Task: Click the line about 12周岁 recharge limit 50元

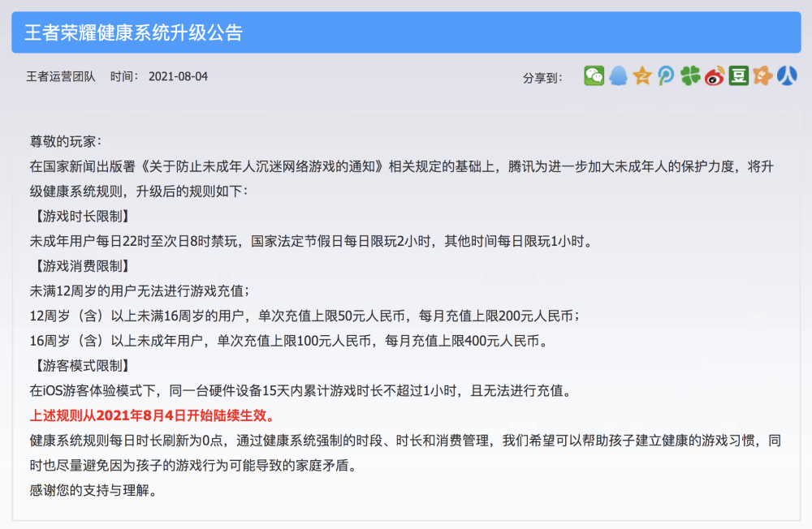Action: [x=304, y=316]
